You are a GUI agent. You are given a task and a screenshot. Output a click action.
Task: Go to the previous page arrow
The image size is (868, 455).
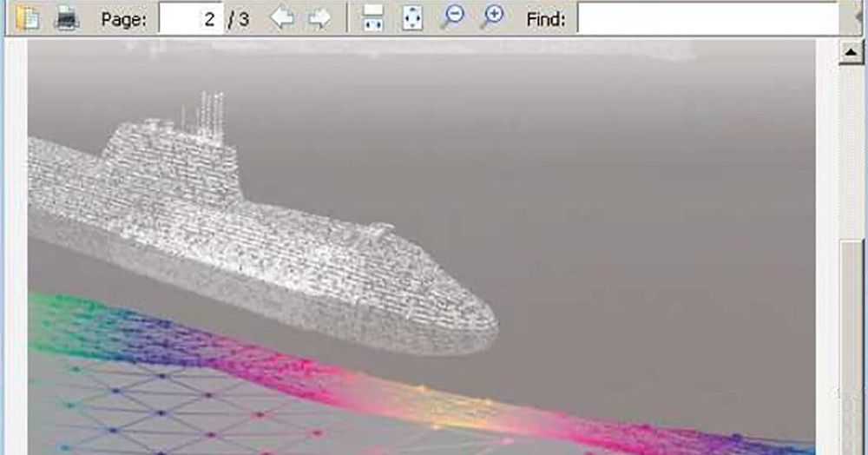coord(281,18)
